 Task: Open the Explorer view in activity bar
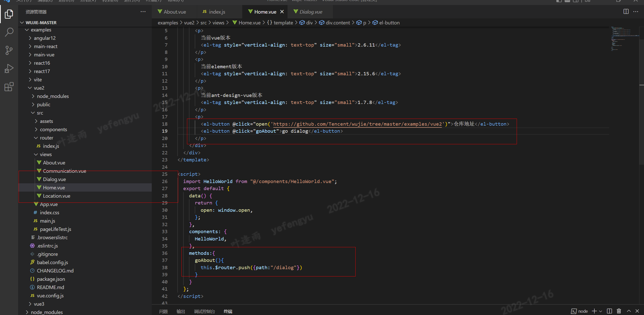pyautogui.click(x=9, y=14)
